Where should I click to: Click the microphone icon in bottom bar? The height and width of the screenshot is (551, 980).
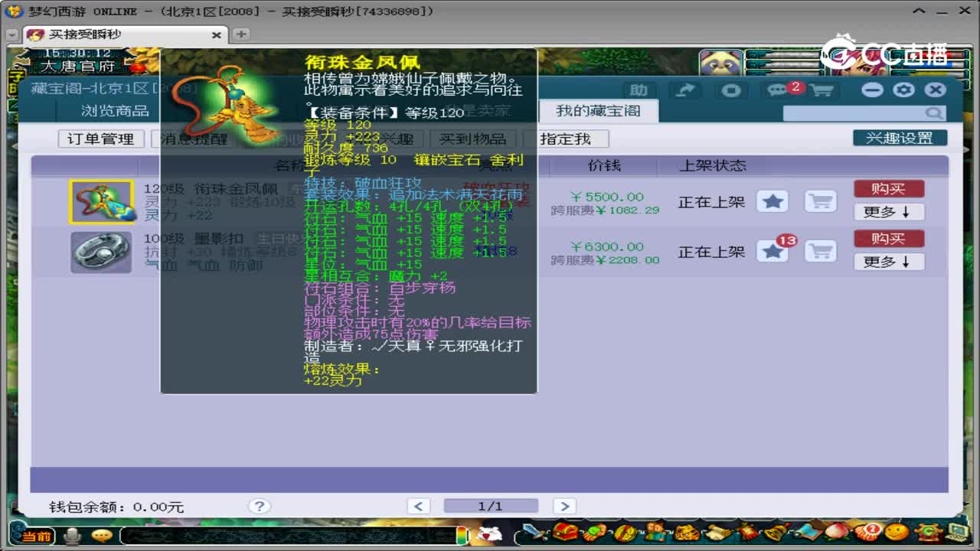pyautogui.click(x=73, y=536)
